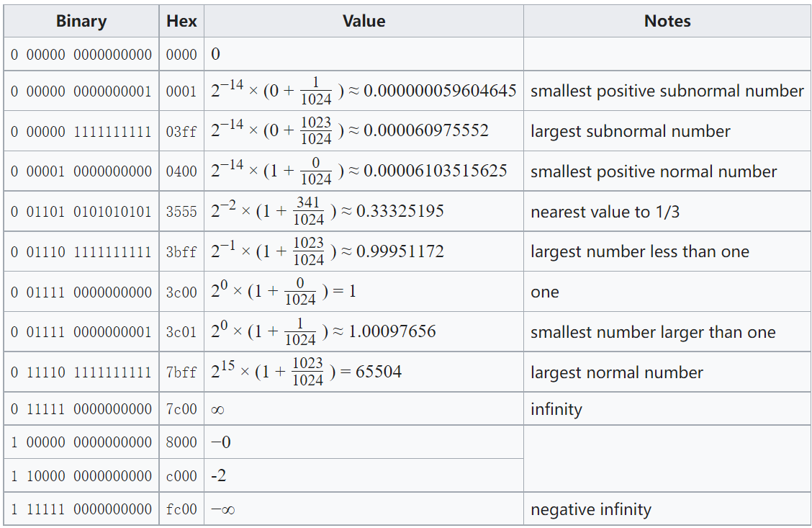Click note largest number less than one

pos(639,252)
